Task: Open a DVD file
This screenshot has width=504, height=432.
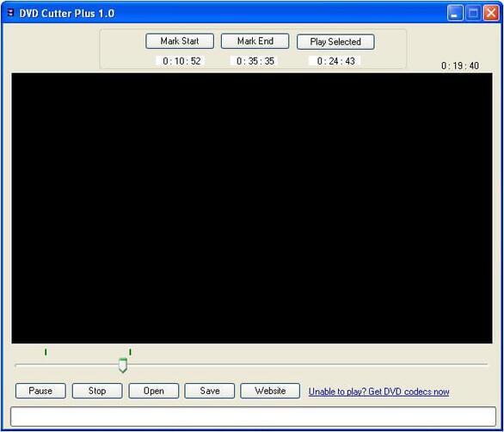Action: (x=154, y=391)
